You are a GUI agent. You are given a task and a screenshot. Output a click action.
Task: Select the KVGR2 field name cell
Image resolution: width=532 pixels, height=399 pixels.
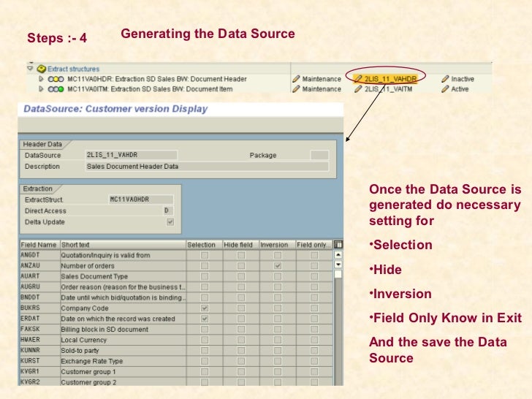[39, 382]
